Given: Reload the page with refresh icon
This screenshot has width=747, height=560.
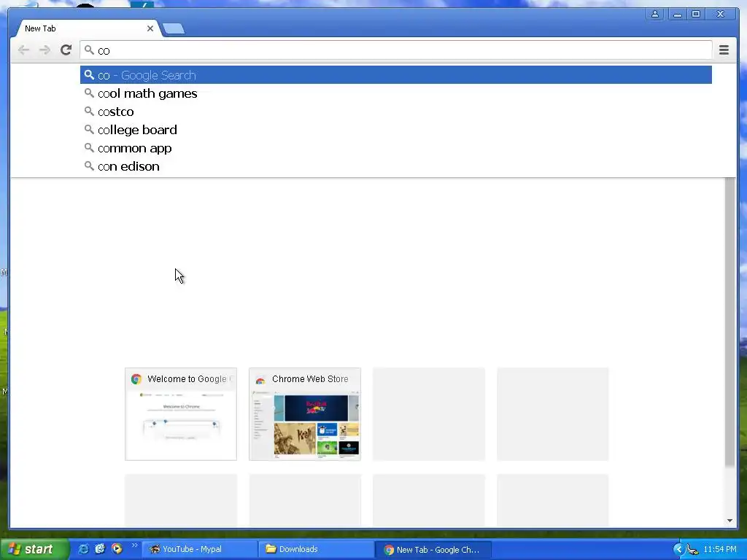Looking at the screenshot, I should 66,50.
